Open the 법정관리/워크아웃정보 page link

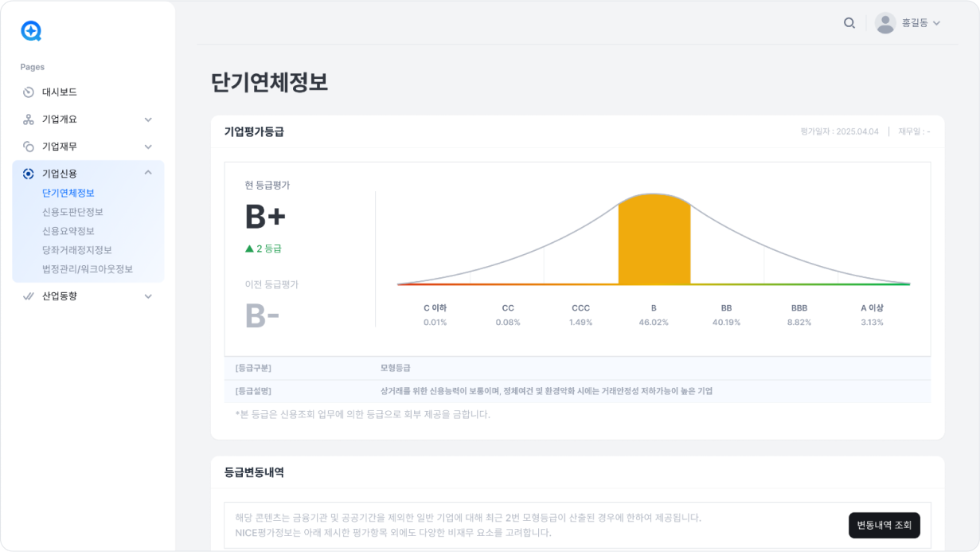(x=87, y=269)
